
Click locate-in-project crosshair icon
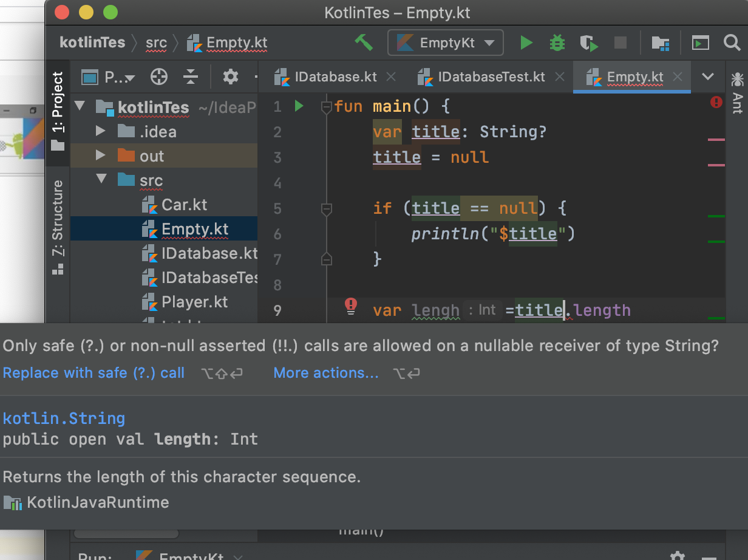158,77
